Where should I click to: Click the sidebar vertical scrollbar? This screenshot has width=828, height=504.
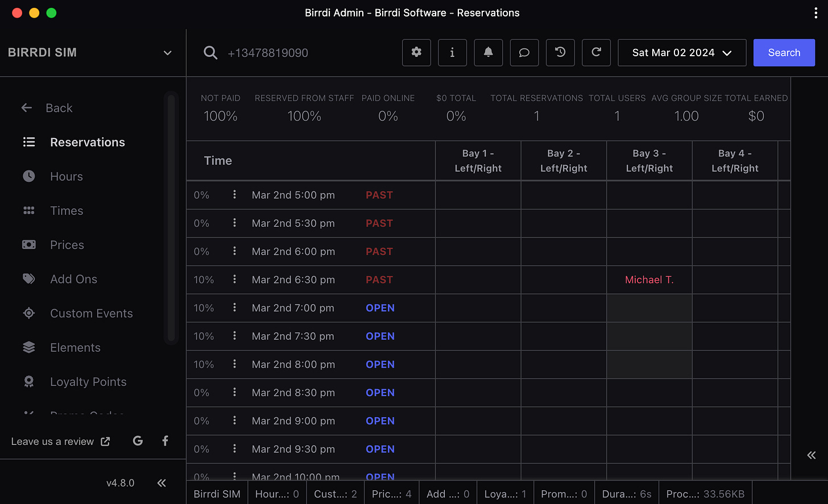(x=171, y=218)
